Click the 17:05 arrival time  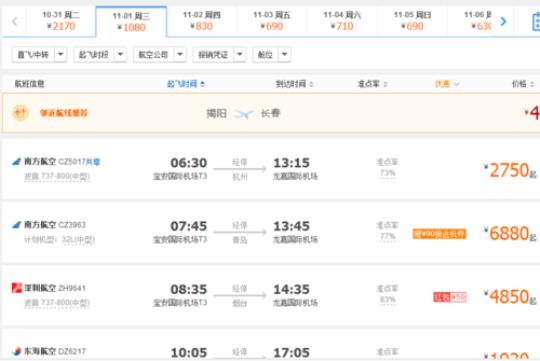(291, 353)
